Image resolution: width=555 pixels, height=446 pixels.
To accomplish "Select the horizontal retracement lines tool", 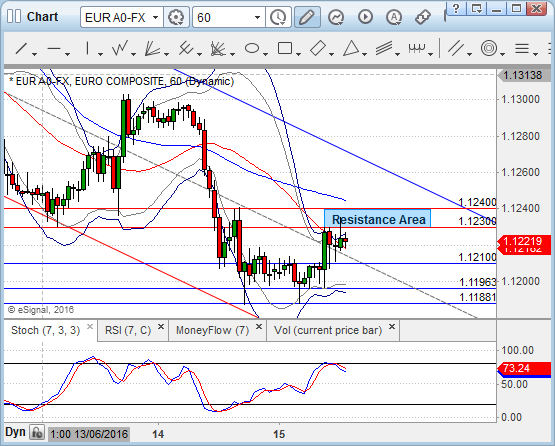I will [522, 48].
